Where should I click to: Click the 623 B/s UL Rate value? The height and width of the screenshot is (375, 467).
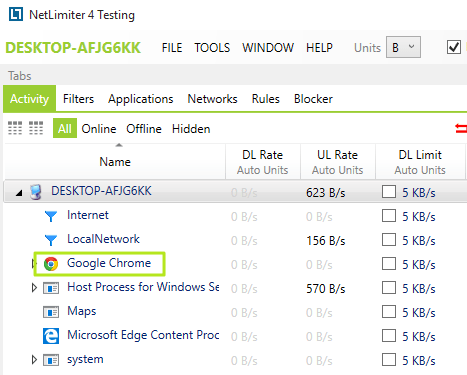[326, 193]
